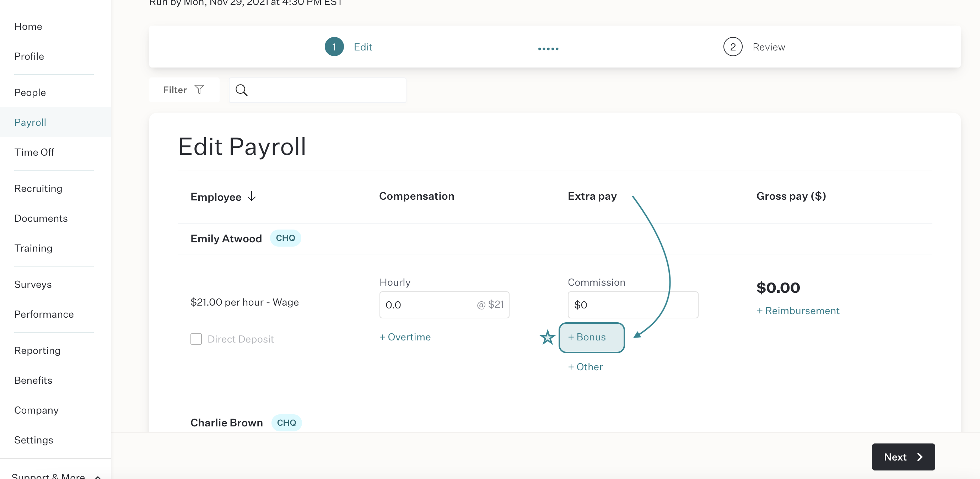980x479 pixels.
Task: Click the @ $21 rate text
Action: coord(490,305)
